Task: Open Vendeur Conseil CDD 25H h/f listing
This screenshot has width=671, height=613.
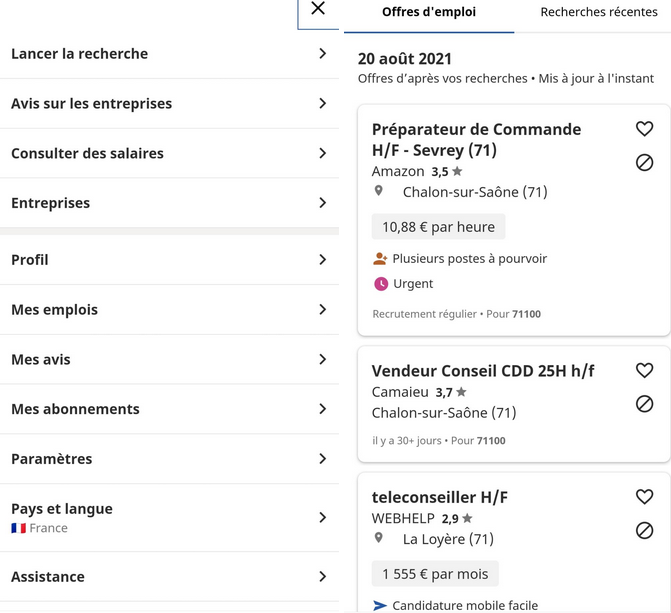Action: pos(483,371)
